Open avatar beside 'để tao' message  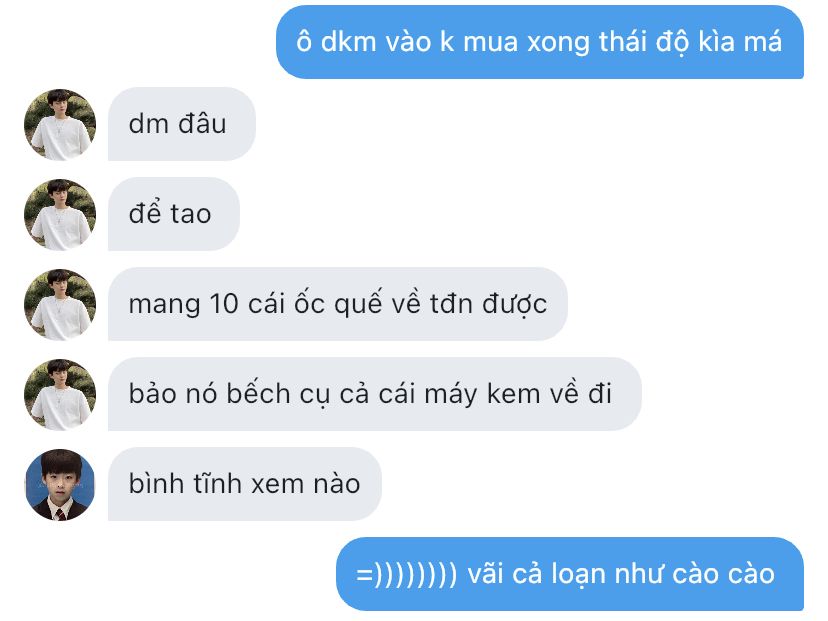(x=60, y=214)
